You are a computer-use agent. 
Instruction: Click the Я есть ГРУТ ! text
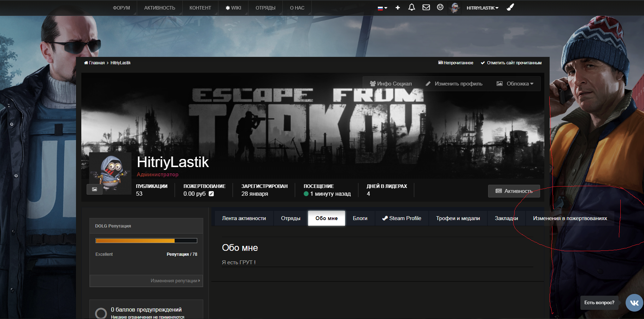coord(239,262)
